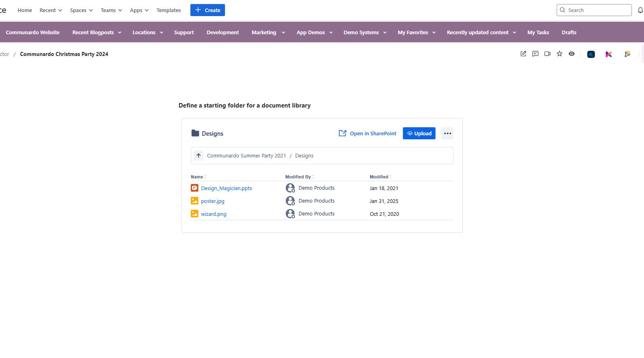Click the orange pencil app icon
This screenshot has width=644, height=358.
(627, 54)
